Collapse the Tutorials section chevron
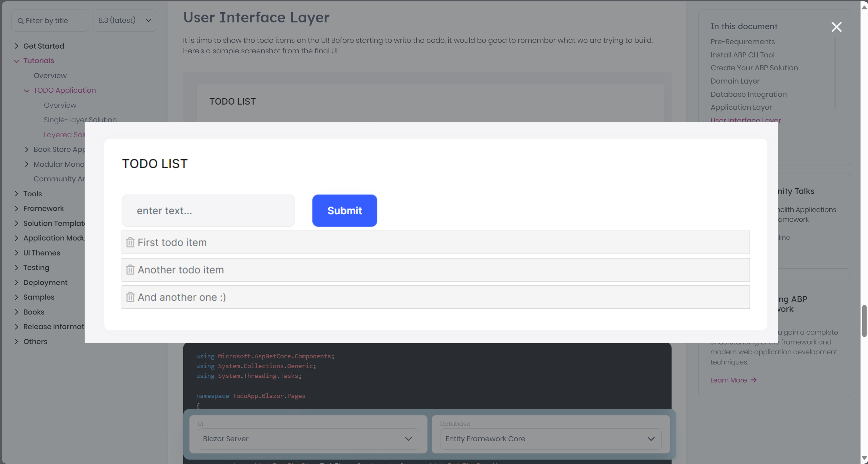The height and width of the screenshot is (464, 868). point(16,61)
